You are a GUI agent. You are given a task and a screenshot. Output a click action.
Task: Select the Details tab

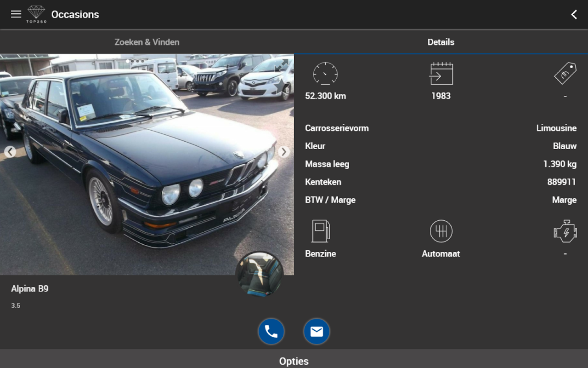(441, 42)
